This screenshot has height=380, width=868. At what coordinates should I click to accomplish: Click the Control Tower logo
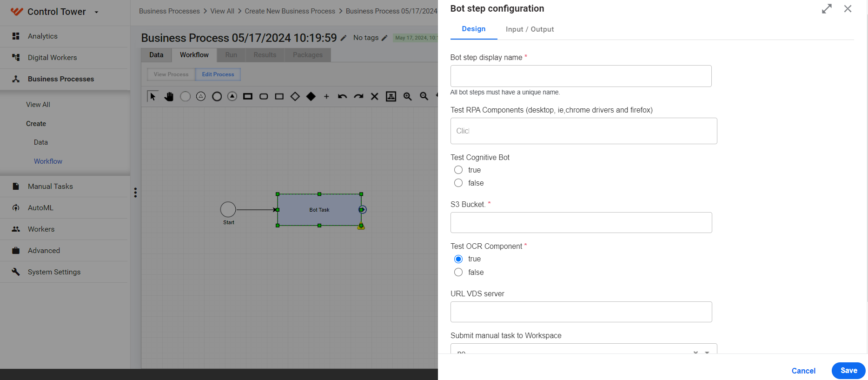click(x=17, y=12)
